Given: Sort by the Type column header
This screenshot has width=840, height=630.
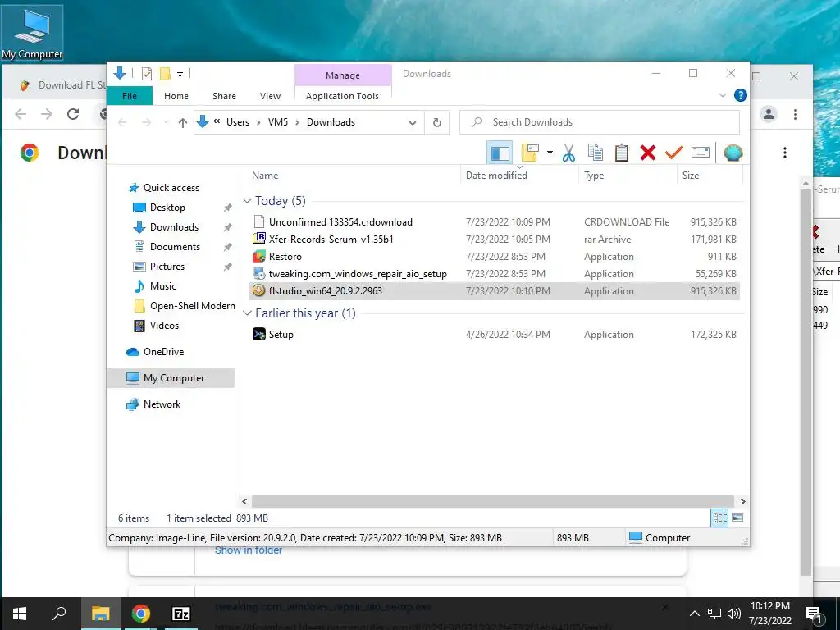Looking at the screenshot, I should [x=628, y=176].
